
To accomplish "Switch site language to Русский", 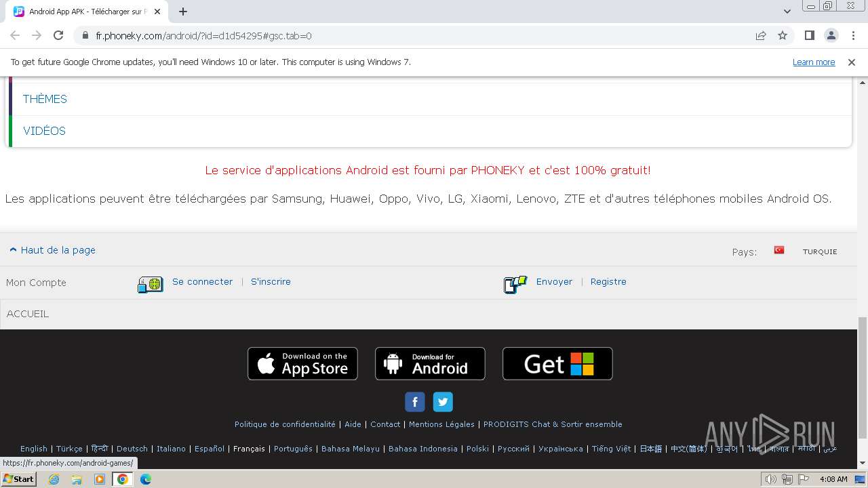I will pos(513,449).
